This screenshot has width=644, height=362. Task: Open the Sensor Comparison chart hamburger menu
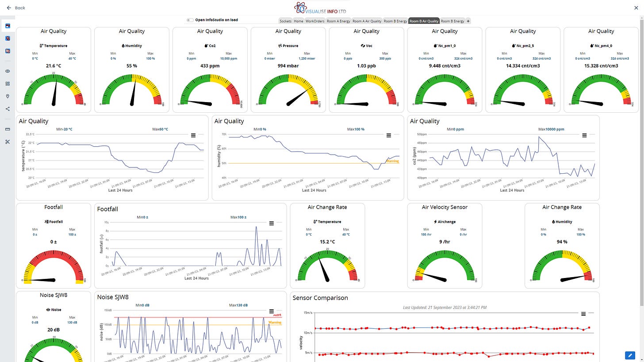pyautogui.click(x=583, y=314)
